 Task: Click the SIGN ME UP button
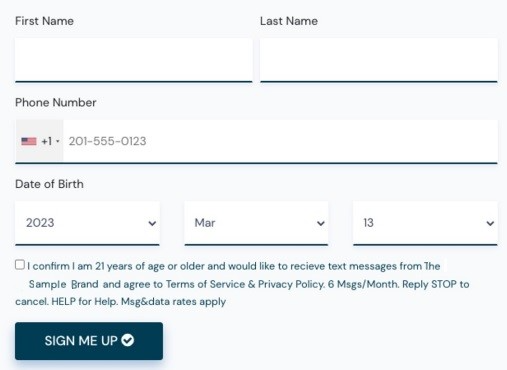89,341
